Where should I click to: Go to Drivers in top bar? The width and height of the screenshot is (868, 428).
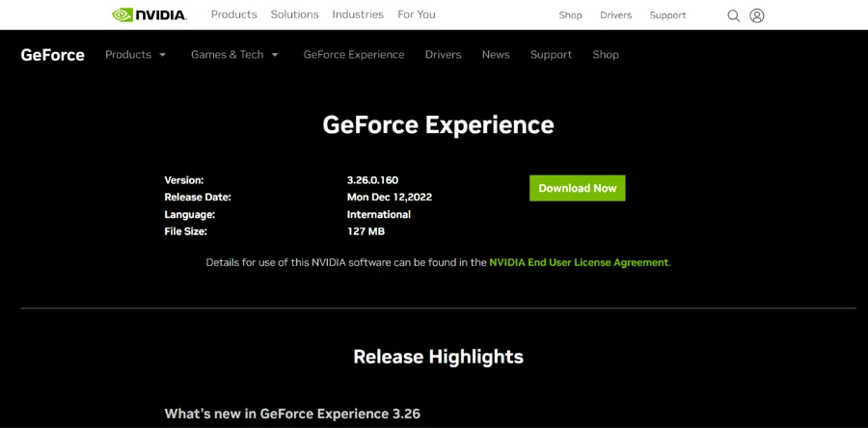tap(615, 15)
